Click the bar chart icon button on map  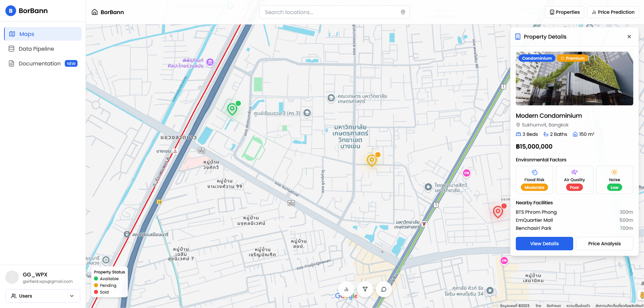pyautogui.click(x=346, y=289)
